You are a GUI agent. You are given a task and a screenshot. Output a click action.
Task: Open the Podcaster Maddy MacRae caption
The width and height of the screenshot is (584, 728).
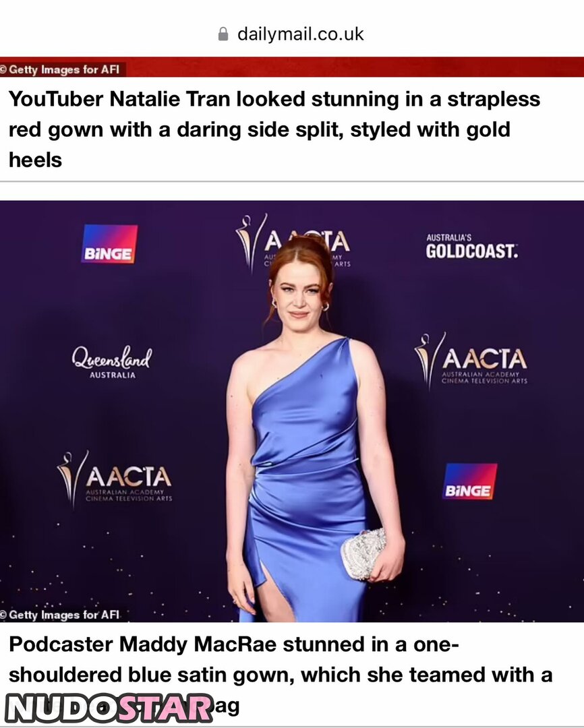point(280,674)
